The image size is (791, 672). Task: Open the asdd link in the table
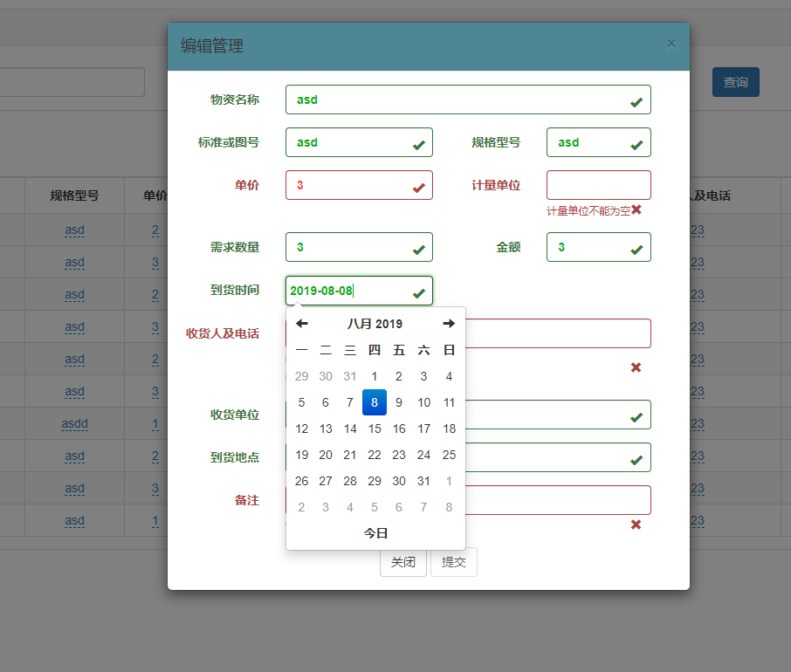coord(74,424)
